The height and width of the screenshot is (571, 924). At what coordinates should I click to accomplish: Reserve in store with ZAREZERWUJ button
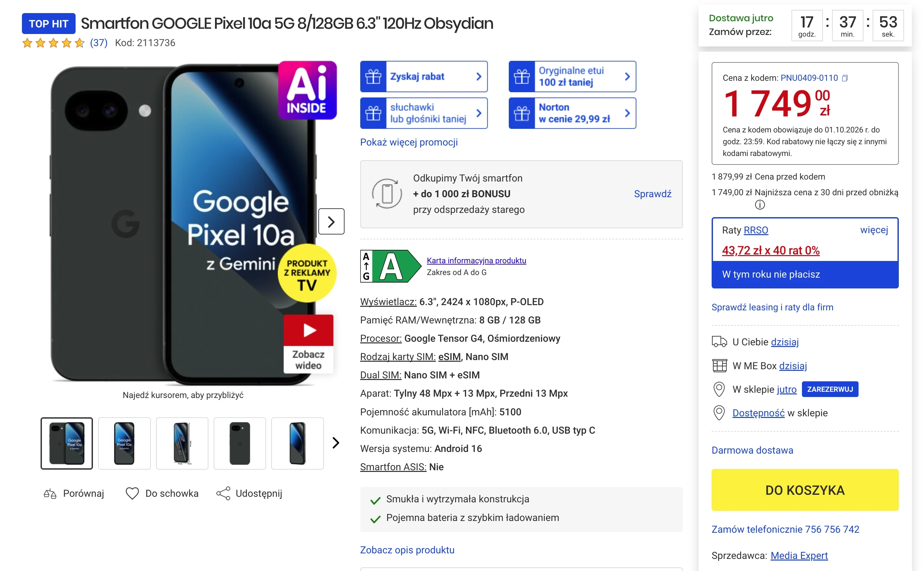tap(830, 389)
